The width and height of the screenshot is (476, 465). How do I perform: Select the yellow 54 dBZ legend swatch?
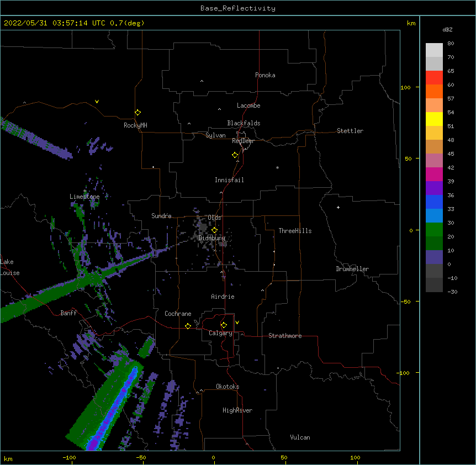tap(434, 119)
